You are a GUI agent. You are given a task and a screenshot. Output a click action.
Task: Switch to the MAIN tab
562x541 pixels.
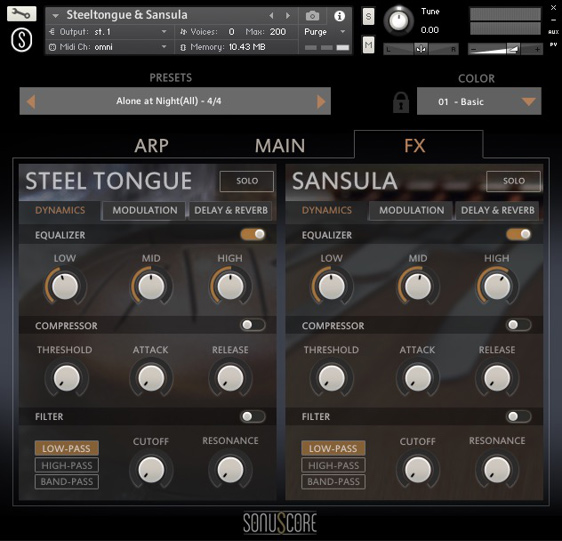pos(280,146)
